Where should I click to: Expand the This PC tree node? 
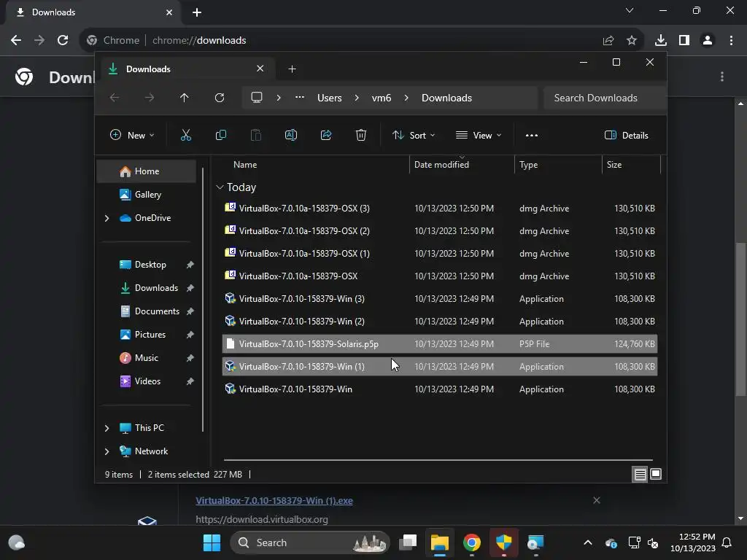(x=107, y=428)
